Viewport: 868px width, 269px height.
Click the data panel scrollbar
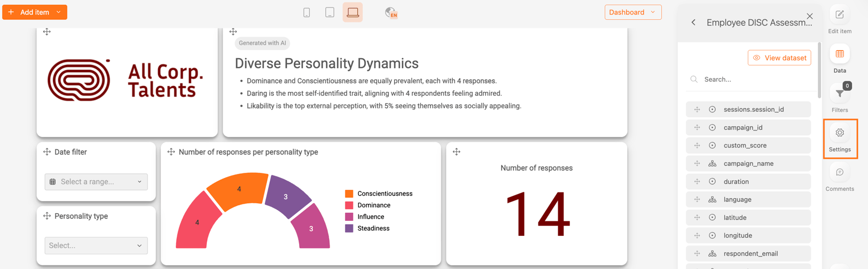pyautogui.click(x=819, y=71)
